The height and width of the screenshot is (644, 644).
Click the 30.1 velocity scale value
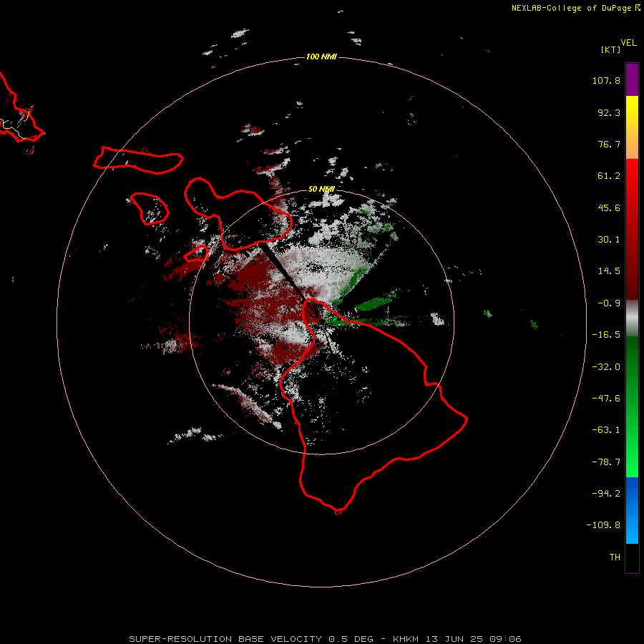pos(609,240)
